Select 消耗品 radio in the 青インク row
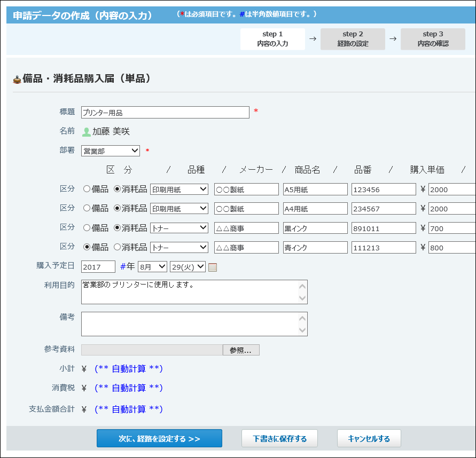Viewport: 476px width, 458px height. pos(117,247)
